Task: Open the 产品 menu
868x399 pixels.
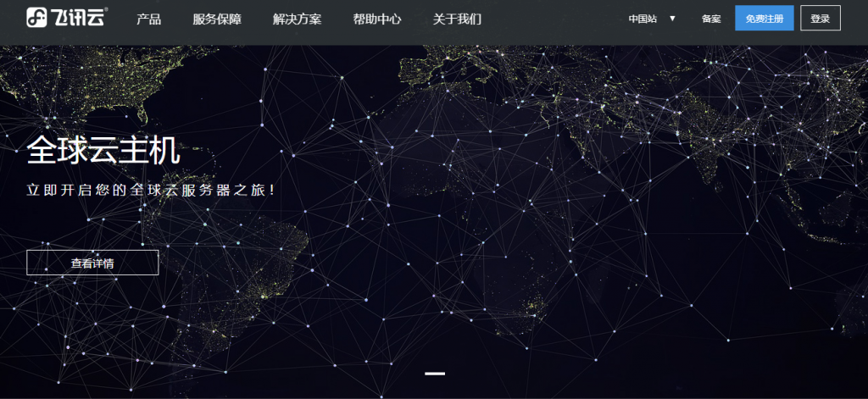Action: (148, 19)
